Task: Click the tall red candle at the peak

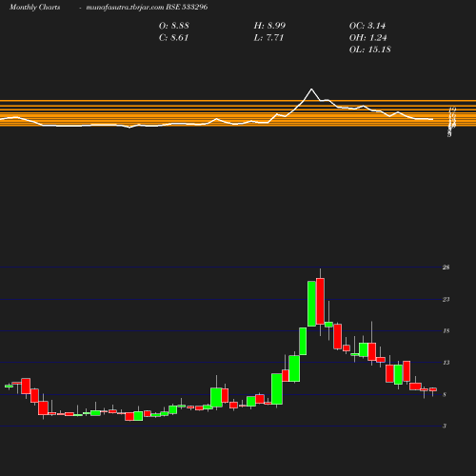Action: (x=320, y=301)
